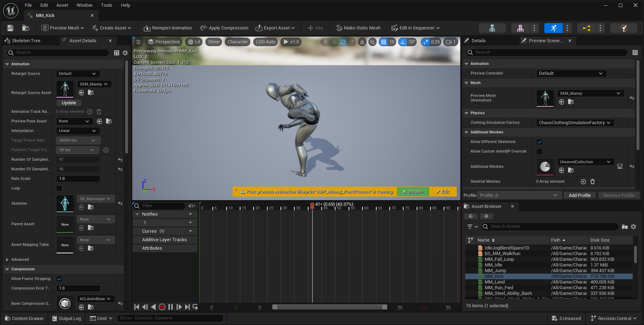Click Reimport Animation button
Viewport: 644px width, 325px height.
(168, 28)
